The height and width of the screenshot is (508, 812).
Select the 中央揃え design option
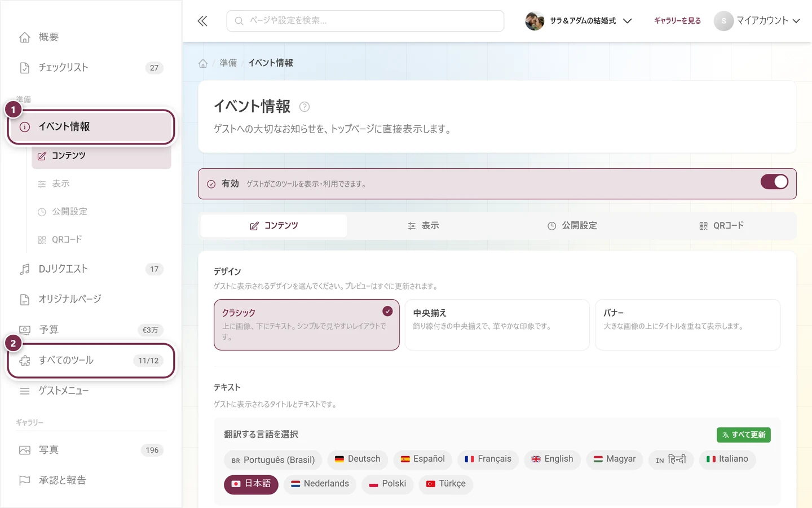497,325
